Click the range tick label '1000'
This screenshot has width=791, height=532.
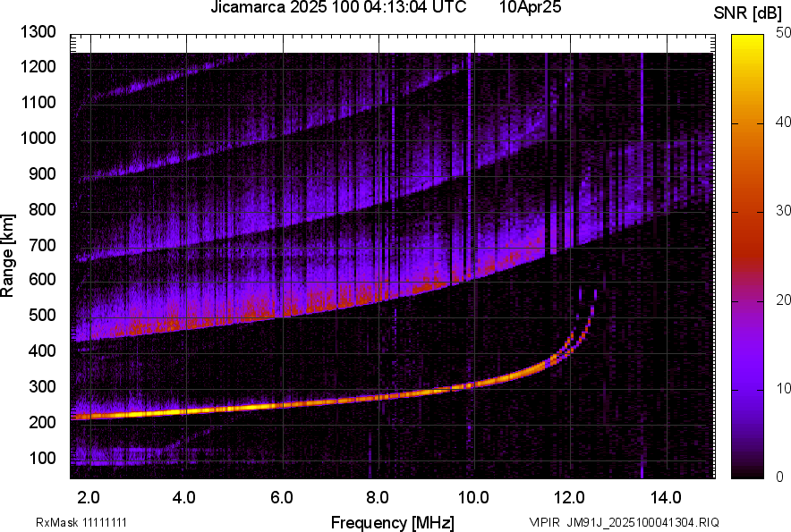(38, 139)
